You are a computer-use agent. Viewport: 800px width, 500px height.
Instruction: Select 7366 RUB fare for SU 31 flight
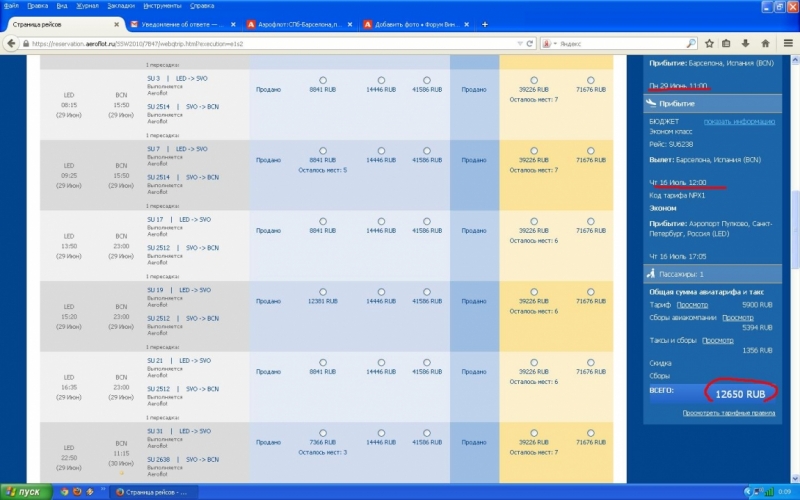(322, 433)
